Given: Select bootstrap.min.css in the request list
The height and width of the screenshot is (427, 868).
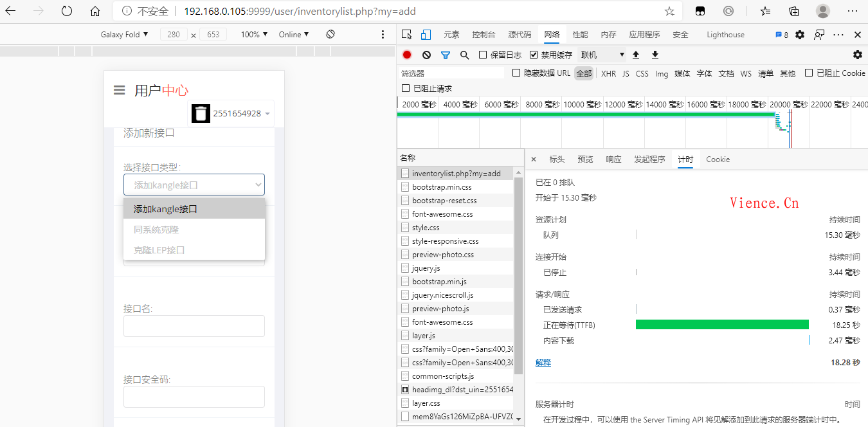Looking at the screenshot, I should 441,187.
